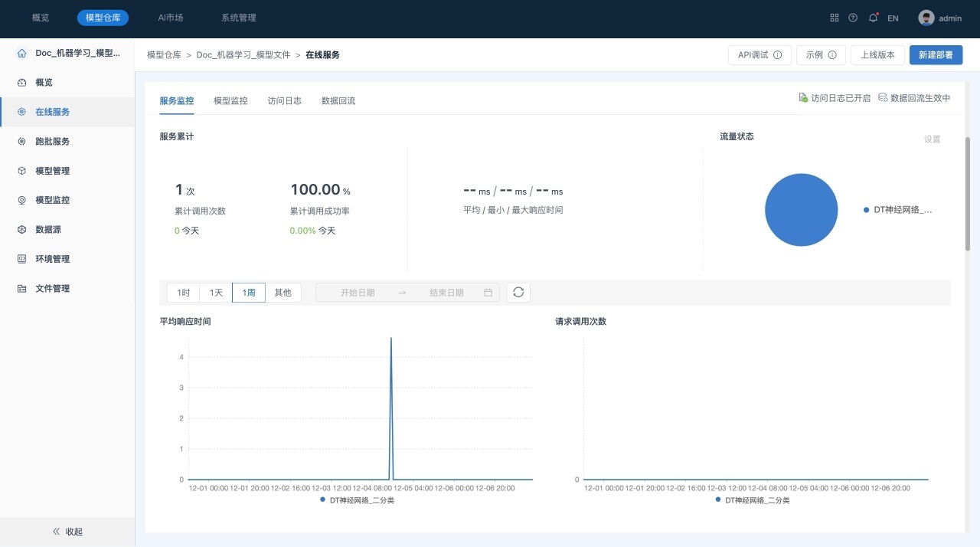Select the 其他 time range option
This screenshot has width=980, height=547.
click(283, 293)
